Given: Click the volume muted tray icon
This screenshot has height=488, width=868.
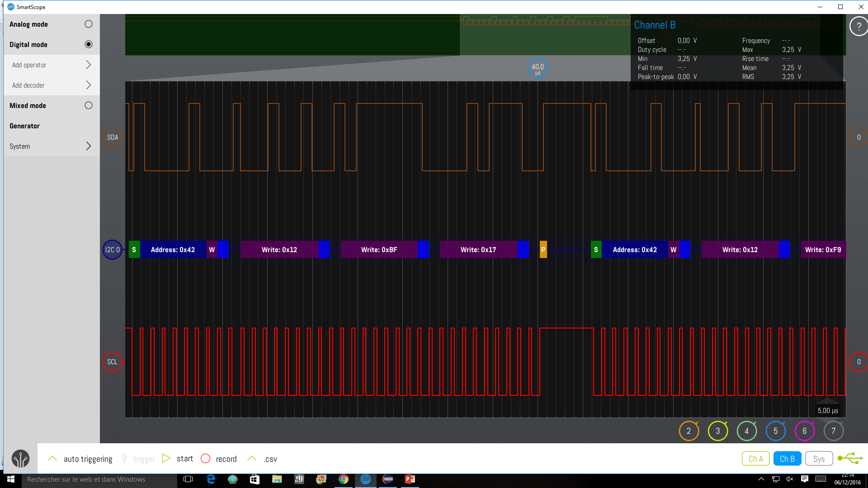Looking at the screenshot, I should point(790,479).
